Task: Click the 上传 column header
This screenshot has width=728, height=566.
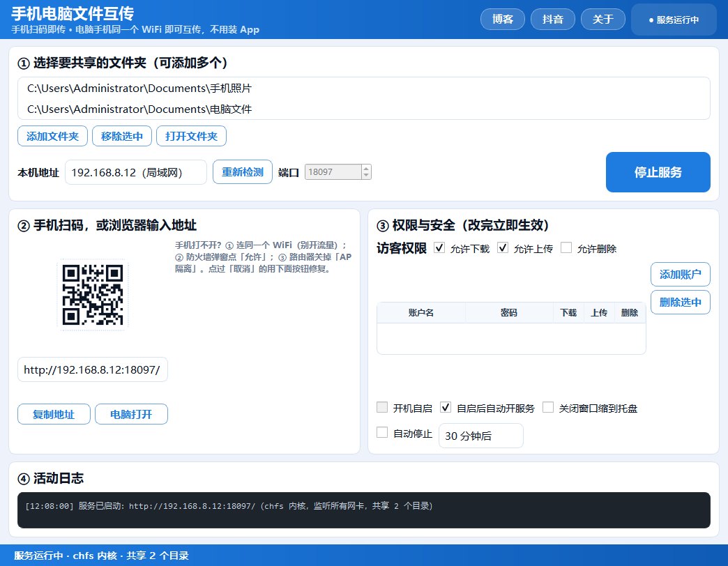Action: [599, 313]
